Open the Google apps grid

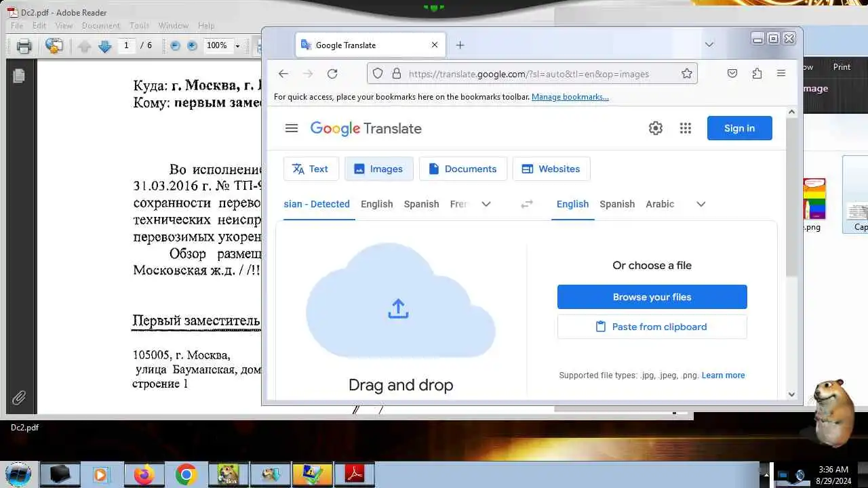(x=686, y=128)
